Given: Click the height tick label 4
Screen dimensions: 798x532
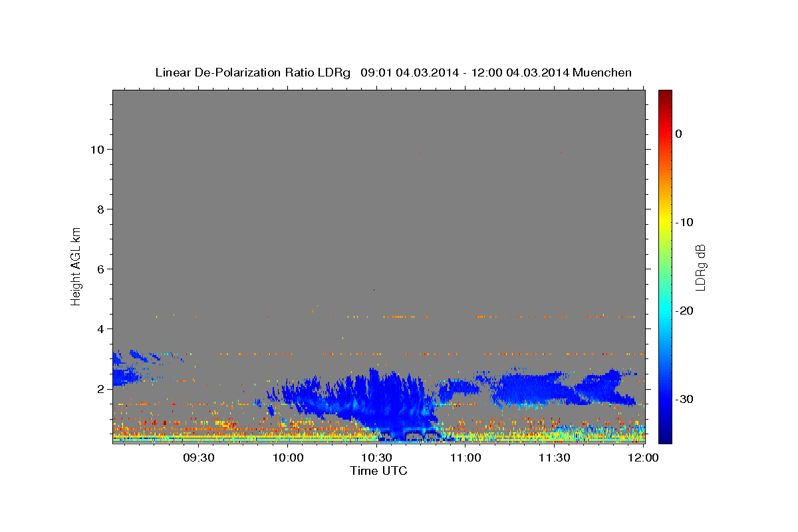Looking at the screenshot, I should (101, 329).
